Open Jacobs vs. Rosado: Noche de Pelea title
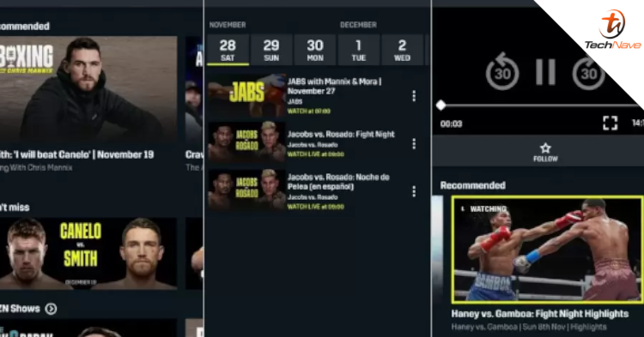This screenshot has width=644, height=337. click(338, 182)
